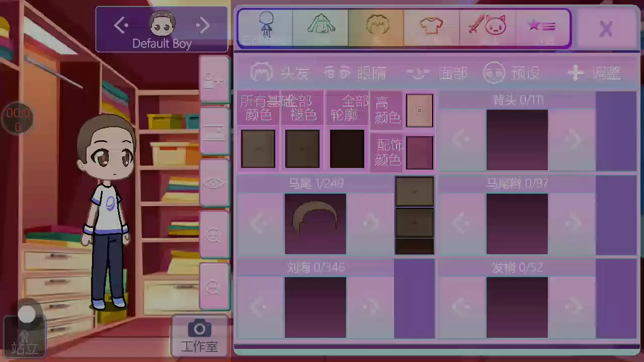Click the 工作室 studio camera button
Viewport: 644px width, 362px height.
[200, 335]
